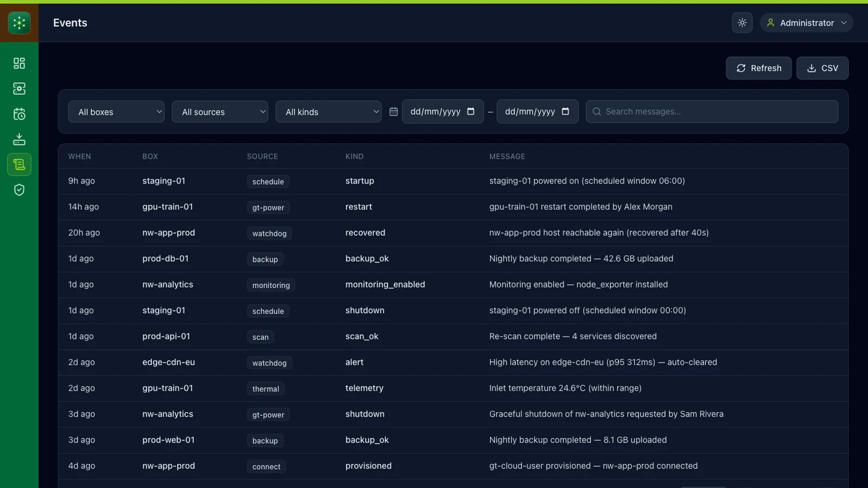This screenshot has height=488, width=868.
Task: Click message 'Re-scan complete — 4 services discovered'
Action: (x=573, y=336)
